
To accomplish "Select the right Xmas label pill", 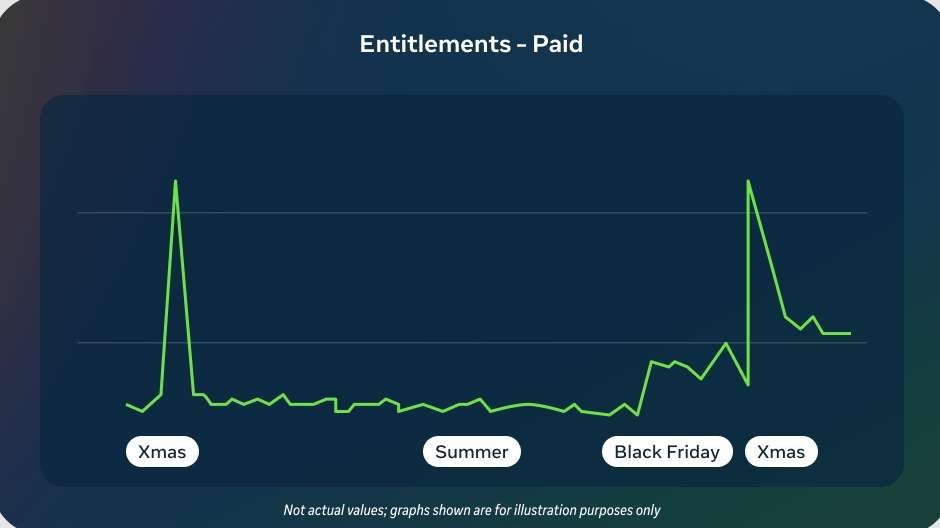I will tap(781, 452).
